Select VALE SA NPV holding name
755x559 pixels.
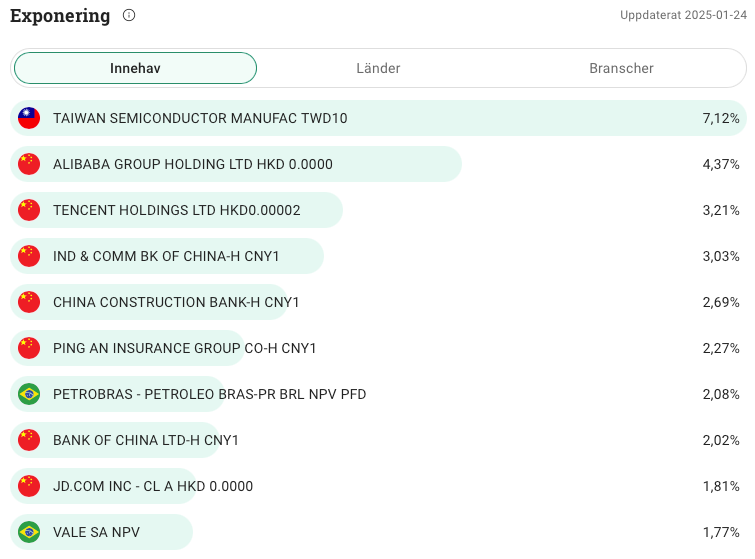pos(96,532)
